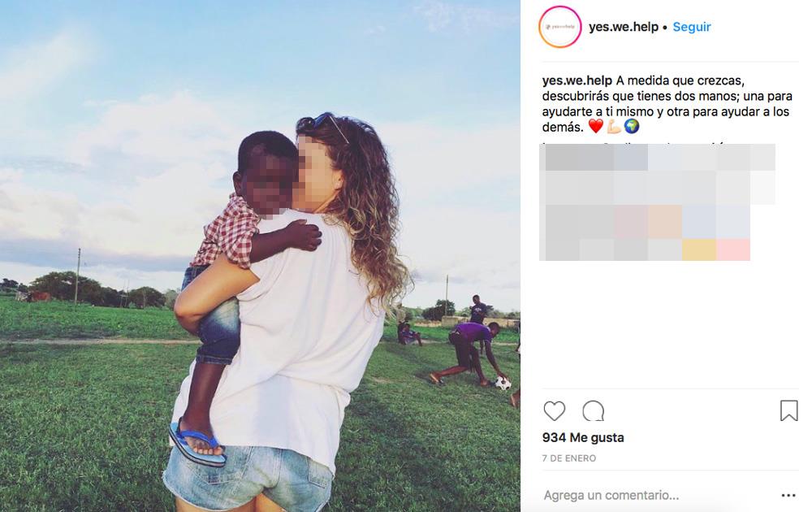Open the yes.we.help profile picture story ring
The height and width of the screenshot is (512, 812).
click(559, 27)
